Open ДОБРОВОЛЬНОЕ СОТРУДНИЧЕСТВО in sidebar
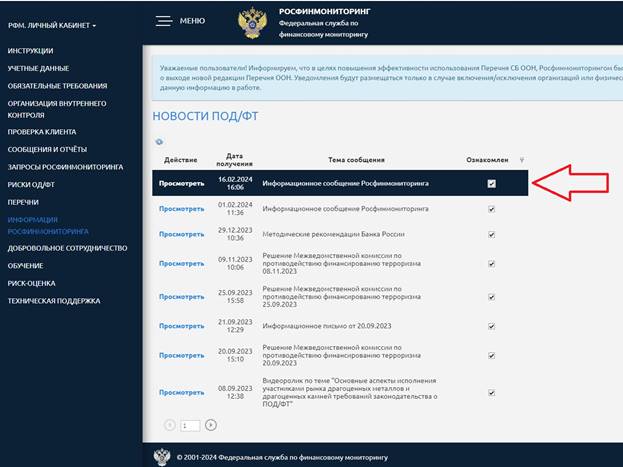The image size is (623, 467). (x=68, y=248)
